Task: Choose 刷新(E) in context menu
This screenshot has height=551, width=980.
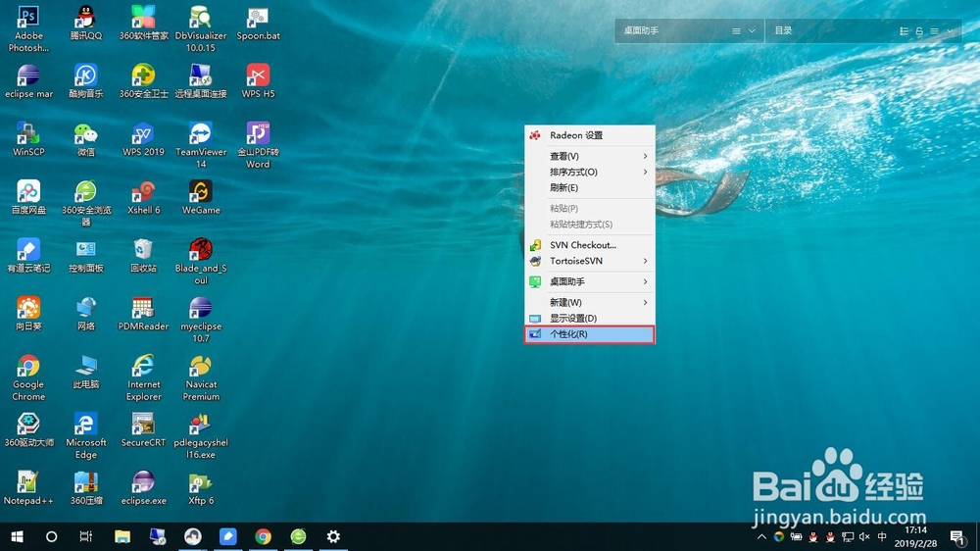Action: (589, 187)
